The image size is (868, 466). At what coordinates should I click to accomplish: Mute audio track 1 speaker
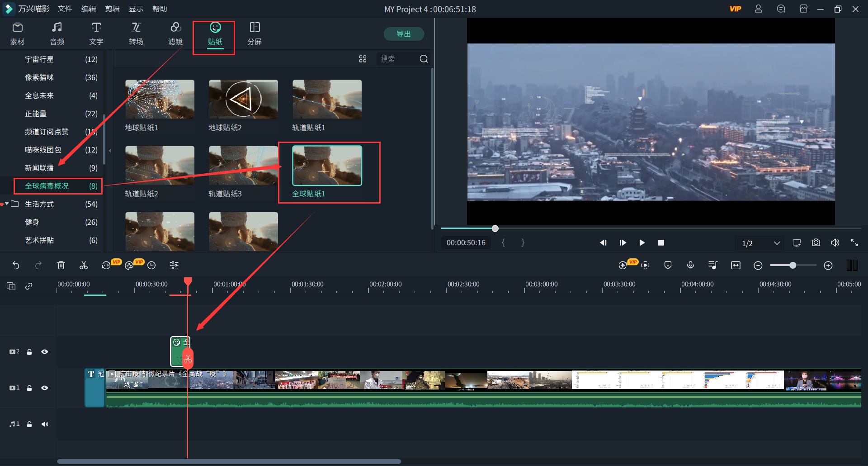[44, 424]
